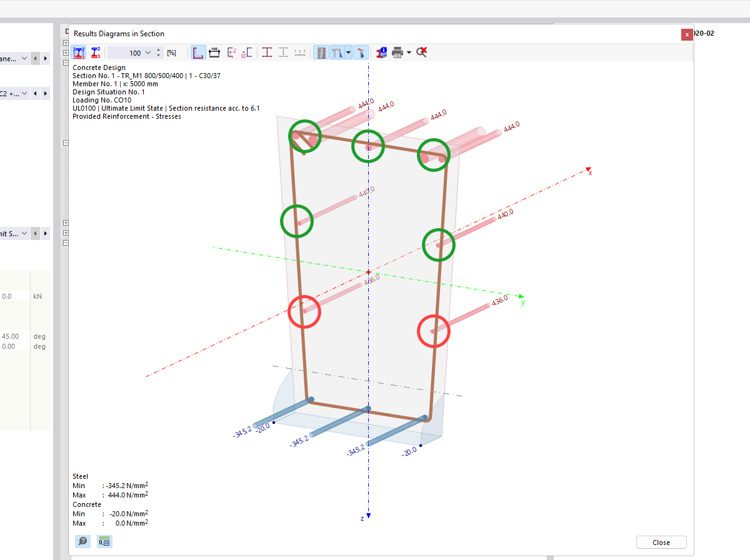
Task: Toggle the dimension lines icon labeled 100
Action: [214, 52]
